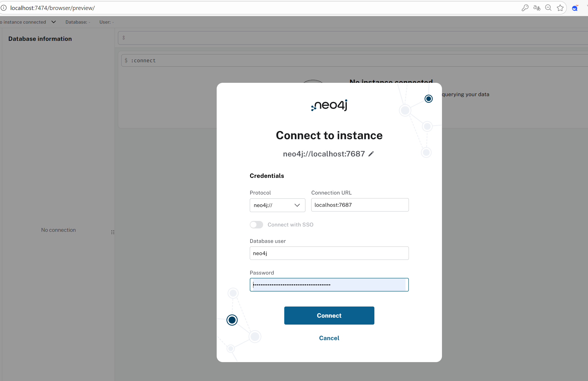The width and height of the screenshot is (588, 381).
Task: Open the Protocol neo4j:// dropdown
Action: pos(277,205)
